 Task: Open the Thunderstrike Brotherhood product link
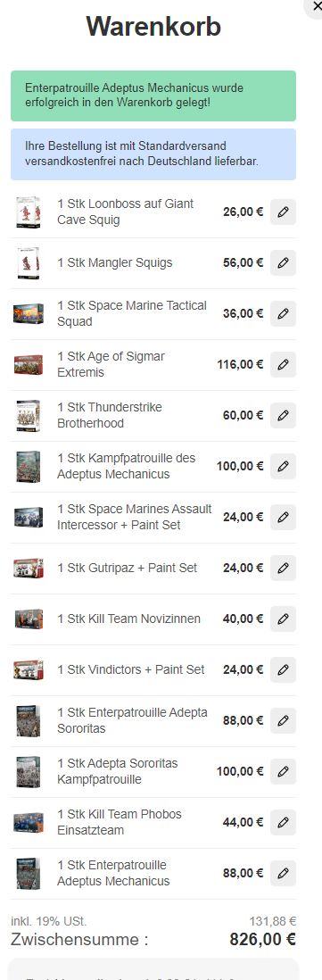(x=109, y=416)
